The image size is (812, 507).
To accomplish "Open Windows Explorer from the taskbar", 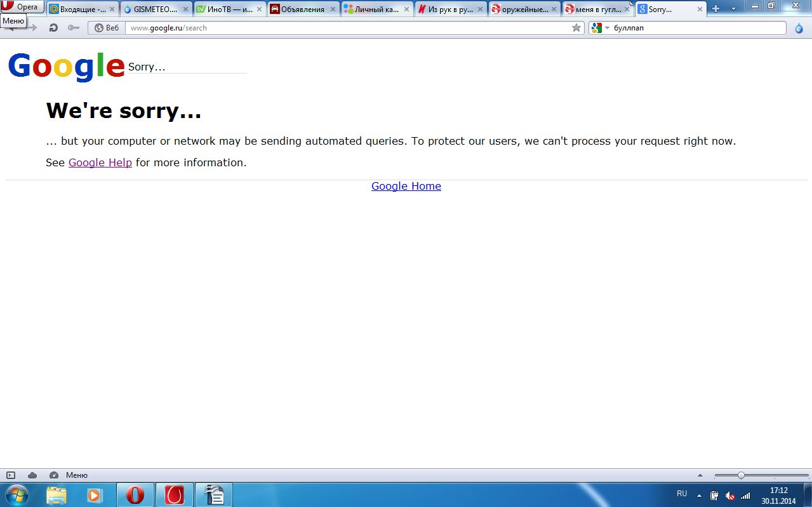I will (57, 495).
